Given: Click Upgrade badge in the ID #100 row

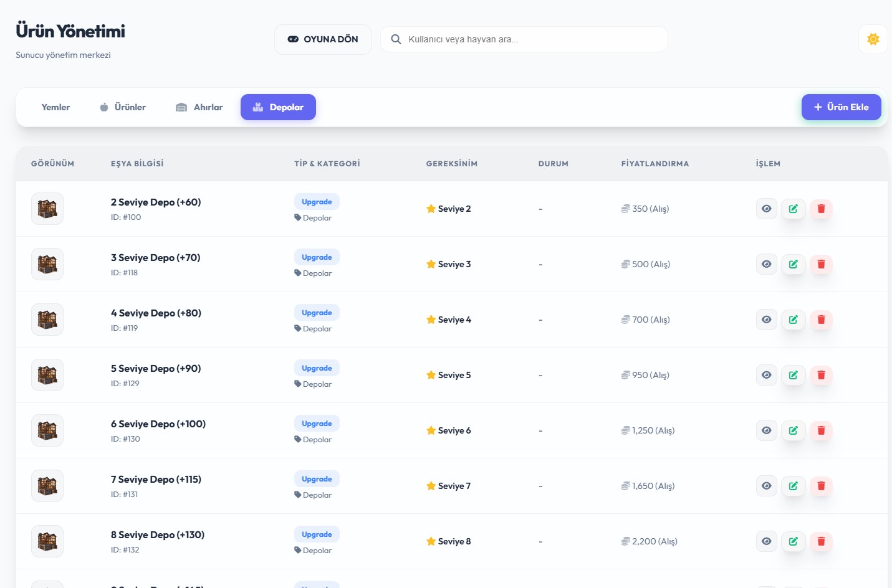Looking at the screenshot, I should pos(317,202).
